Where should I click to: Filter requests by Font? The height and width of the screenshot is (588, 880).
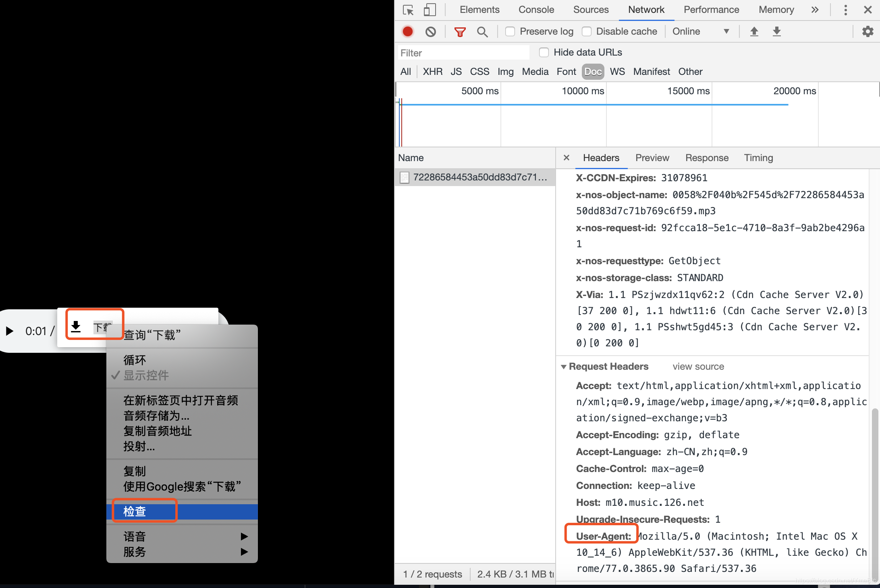pyautogui.click(x=566, y=72)
